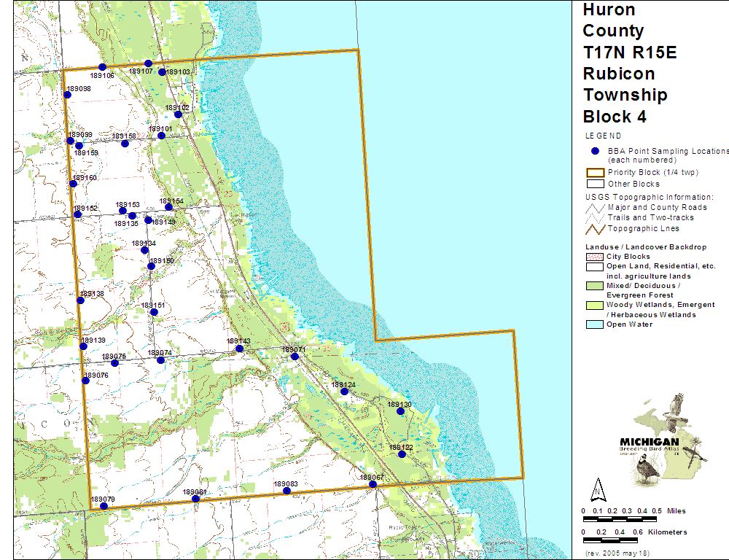Click the Major and County Roads symbol
729x560 pixels.
595,207
